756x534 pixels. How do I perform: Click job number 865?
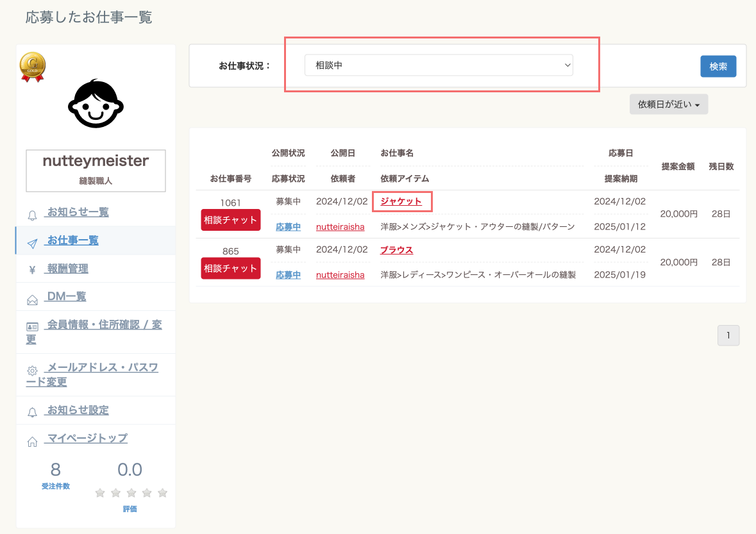click(230, 251)
